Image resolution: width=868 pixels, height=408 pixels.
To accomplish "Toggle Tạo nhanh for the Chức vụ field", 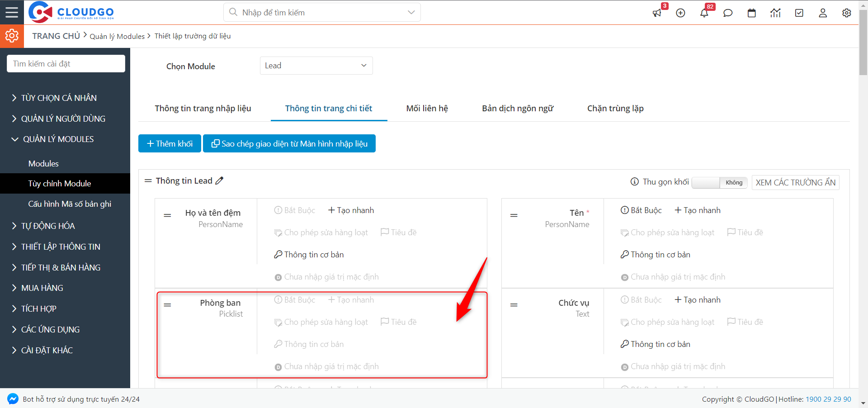I will coord(698,300).
